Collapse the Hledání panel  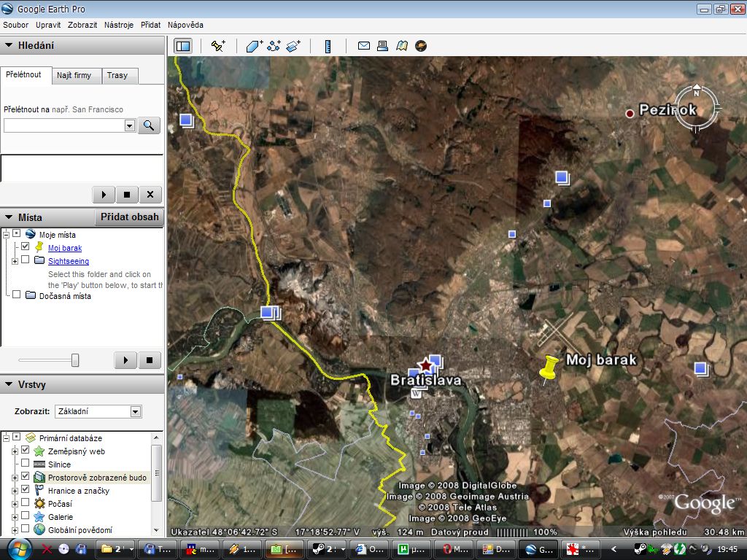coord(9,45)
